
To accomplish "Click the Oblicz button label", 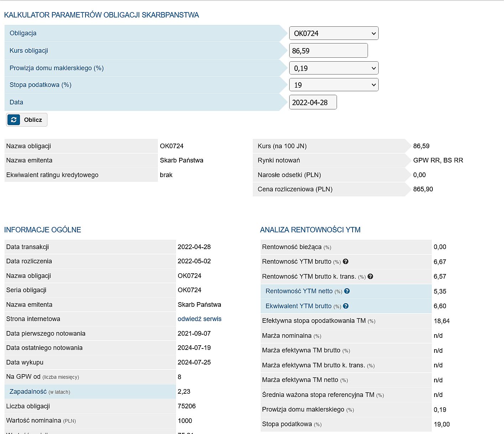I will pyautogui.click(x=33, y=120).
